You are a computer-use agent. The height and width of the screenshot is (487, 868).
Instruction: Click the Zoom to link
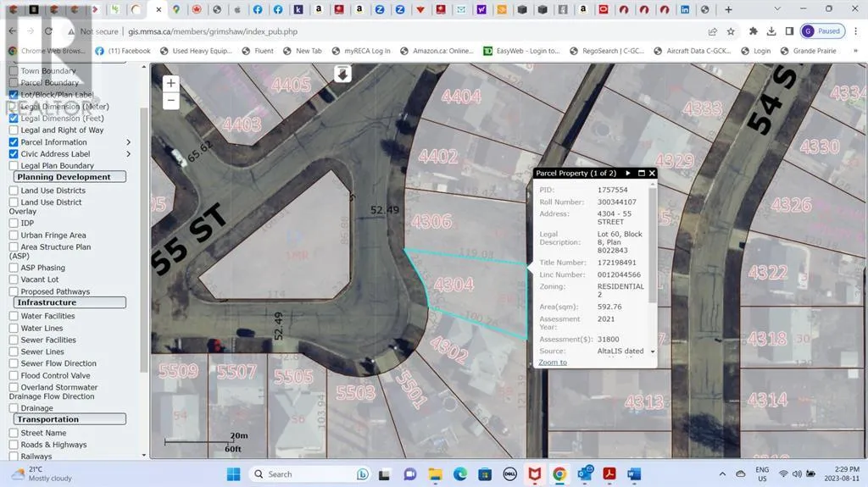(x=553, y=362)
